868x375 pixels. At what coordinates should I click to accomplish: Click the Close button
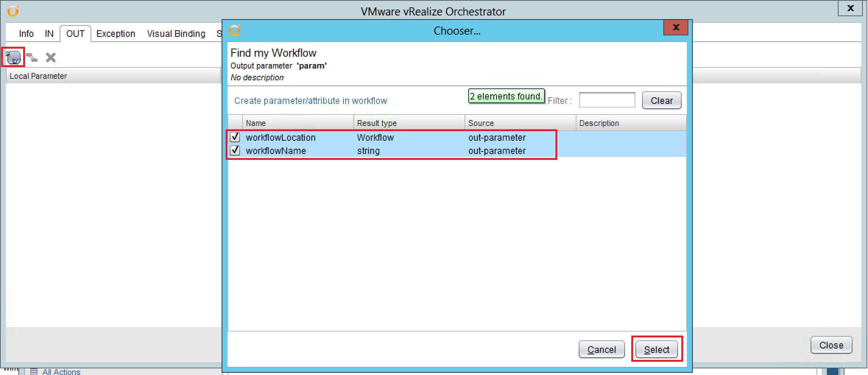[831, 345]
